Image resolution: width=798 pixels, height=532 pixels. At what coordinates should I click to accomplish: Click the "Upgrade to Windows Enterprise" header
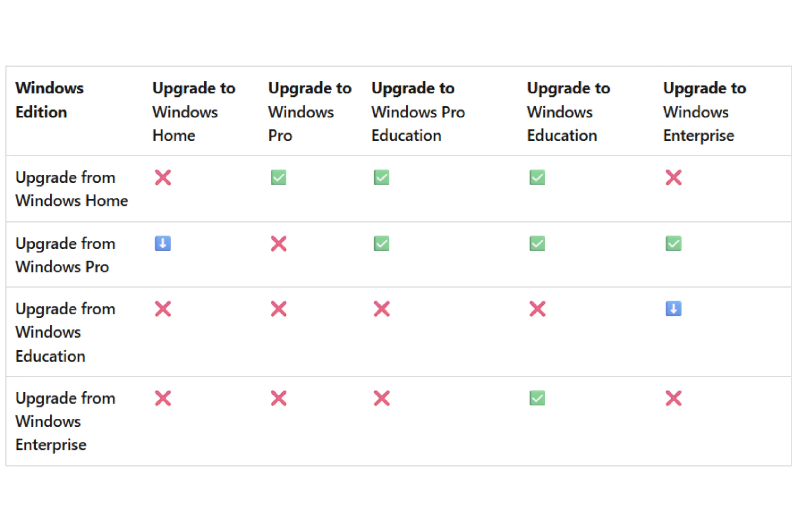[x=704, y=112]
